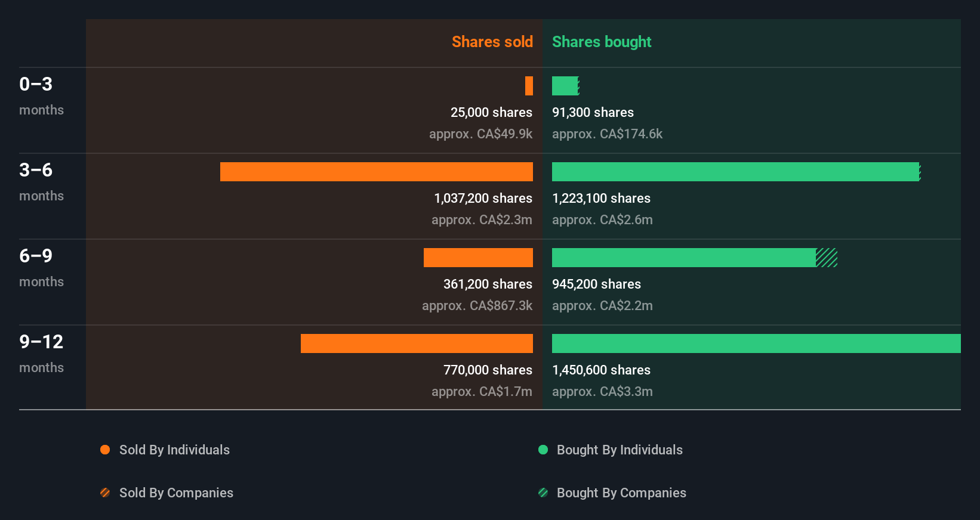
Task: Click the approx. CA$3.3m value
Action: click(602, 391)
